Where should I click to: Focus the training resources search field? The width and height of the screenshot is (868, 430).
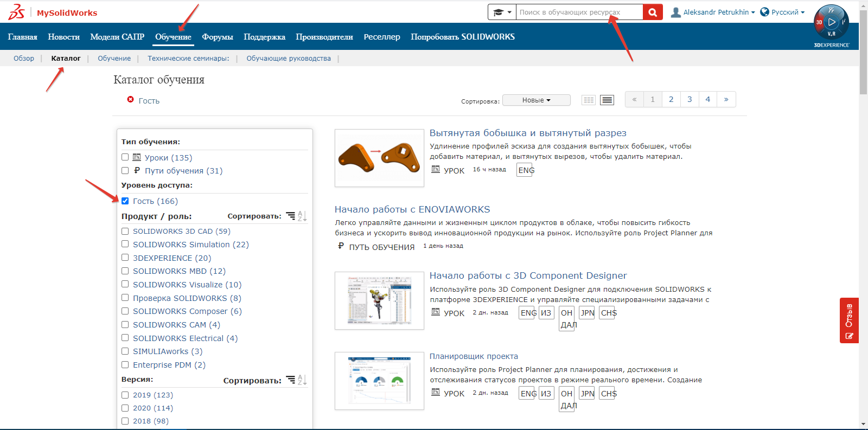click(x=579, y=12)
